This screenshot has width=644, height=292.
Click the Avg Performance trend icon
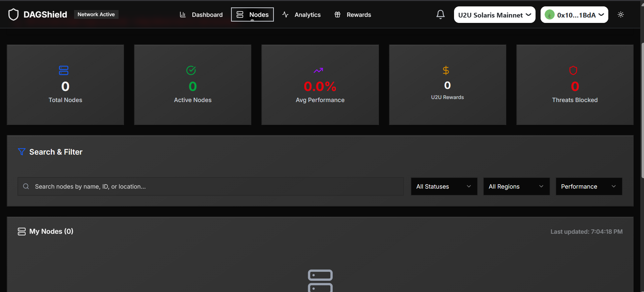click(x=318, y=70)
